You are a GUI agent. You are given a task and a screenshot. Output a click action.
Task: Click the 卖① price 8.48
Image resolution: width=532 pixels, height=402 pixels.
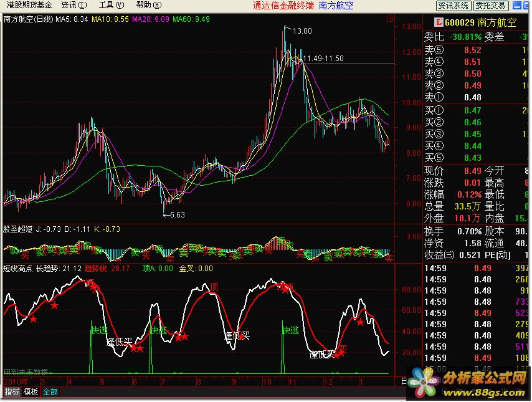click(x=473, y=97)
